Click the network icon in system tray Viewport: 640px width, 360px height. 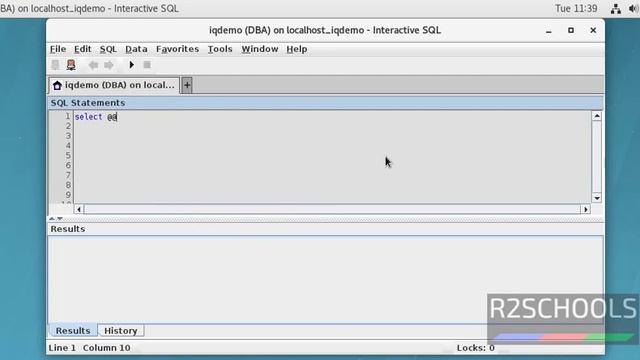[616, 8]
